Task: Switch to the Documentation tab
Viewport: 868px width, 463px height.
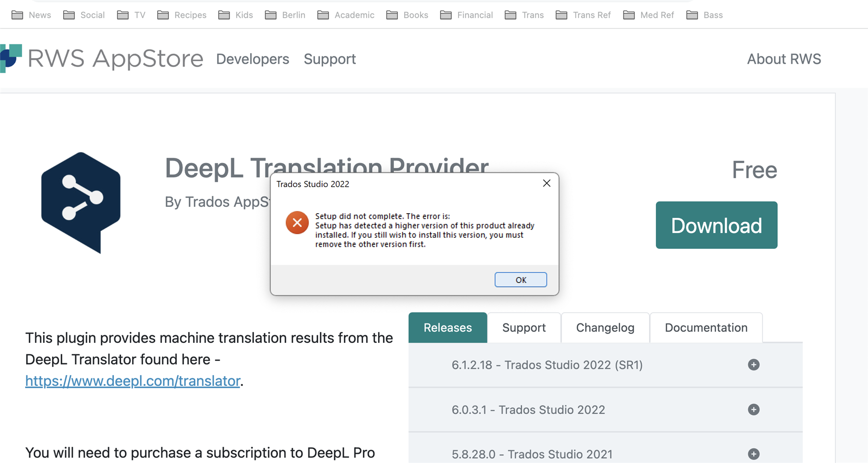Action: coord(705,327)
